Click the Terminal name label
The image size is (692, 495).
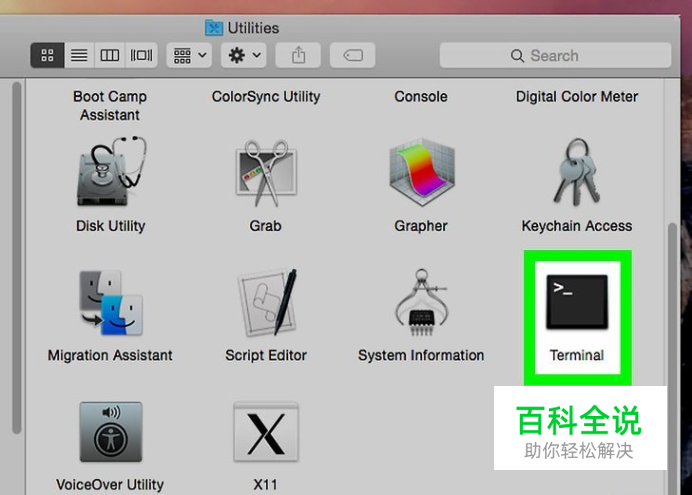[577, 355]
